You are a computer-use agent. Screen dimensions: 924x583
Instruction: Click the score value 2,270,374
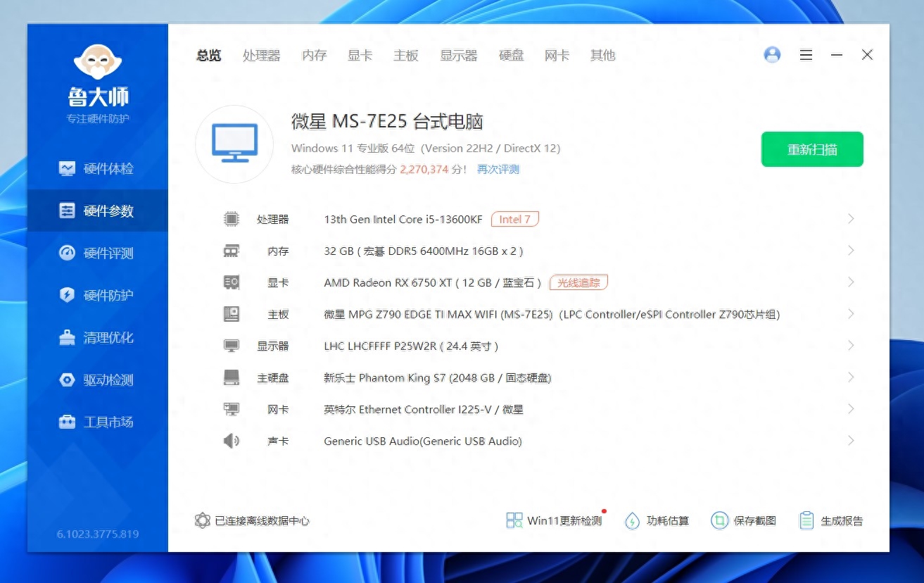point(424,170)
